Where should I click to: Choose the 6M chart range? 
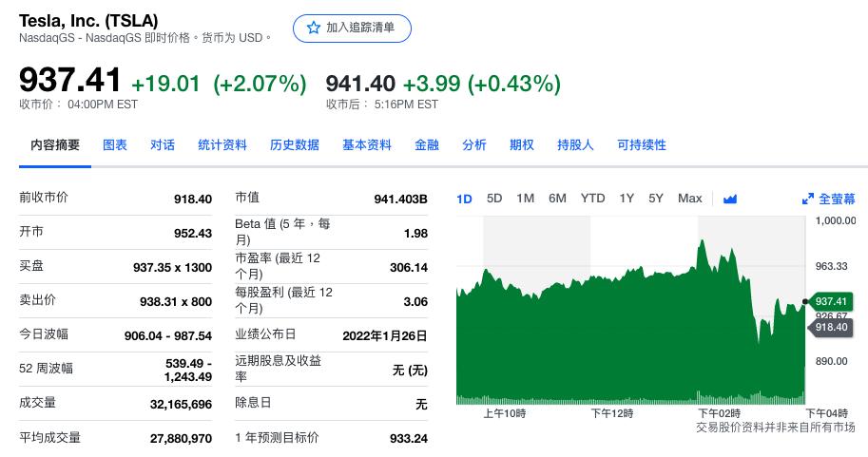(557, 199)
